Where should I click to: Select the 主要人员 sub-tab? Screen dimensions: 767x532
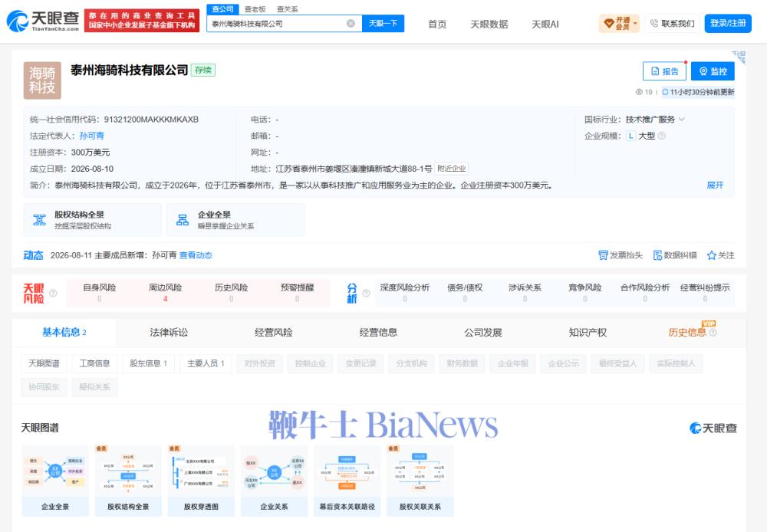coord(206,363)
